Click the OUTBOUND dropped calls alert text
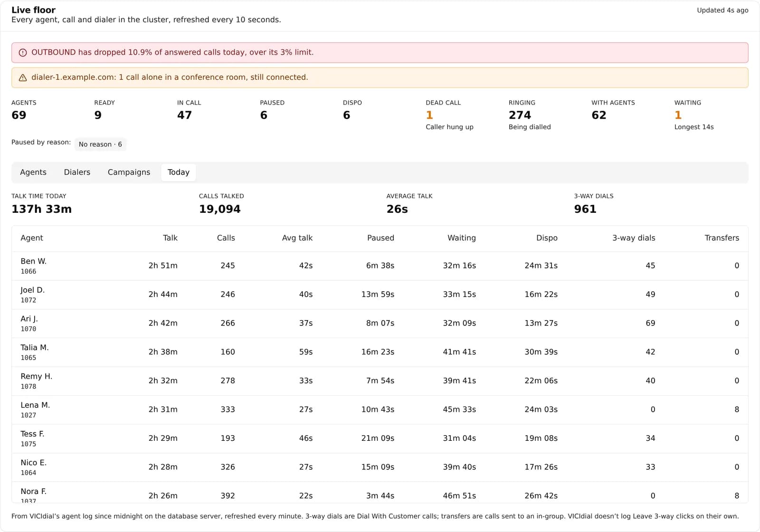The image size is (760, 532). (172, 52)
